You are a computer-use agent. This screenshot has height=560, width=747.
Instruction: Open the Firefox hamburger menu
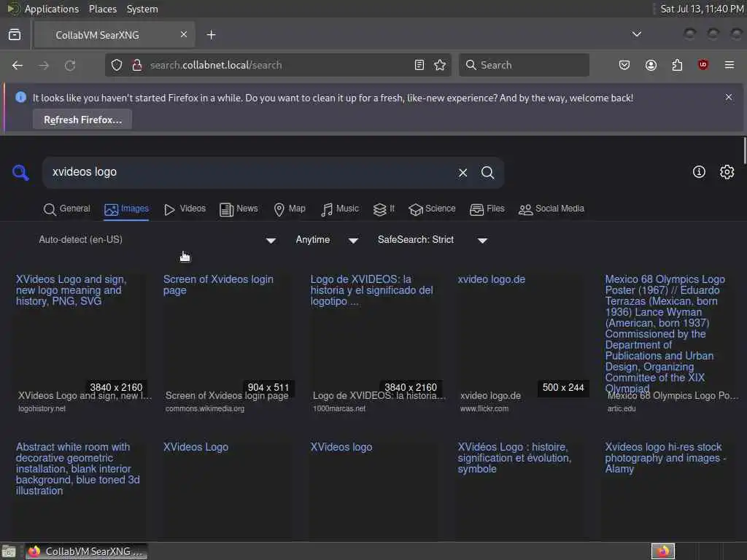pos(729,65)
